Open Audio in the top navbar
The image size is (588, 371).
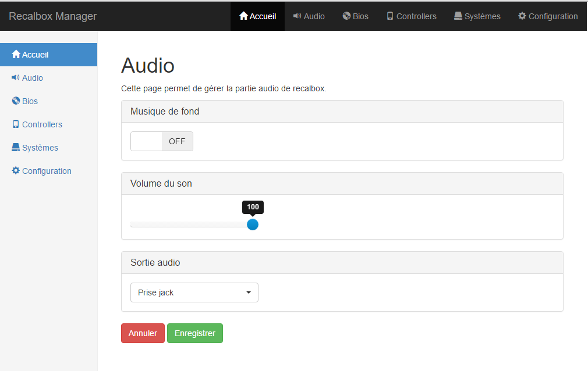[309, 16]
